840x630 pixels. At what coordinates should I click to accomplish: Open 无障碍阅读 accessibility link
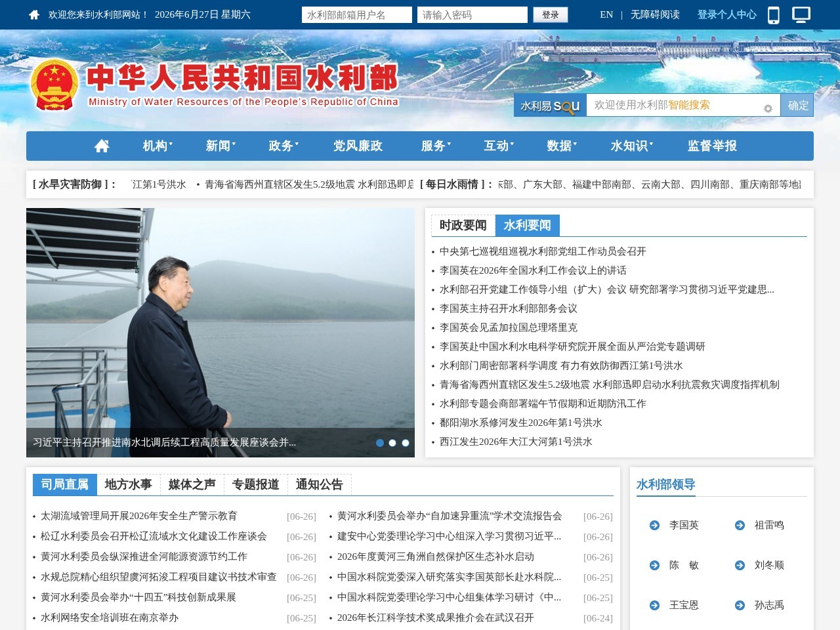tap(655, 14)
